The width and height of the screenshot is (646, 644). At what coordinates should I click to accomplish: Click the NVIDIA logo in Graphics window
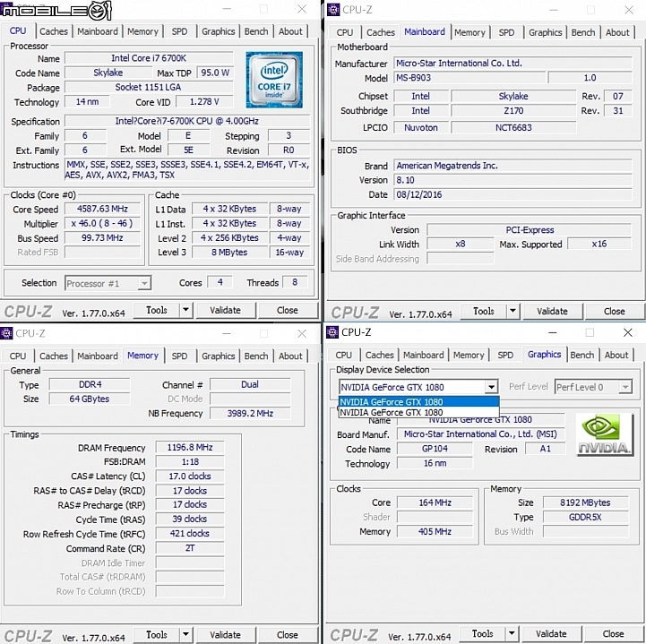(x=604, y=434)
